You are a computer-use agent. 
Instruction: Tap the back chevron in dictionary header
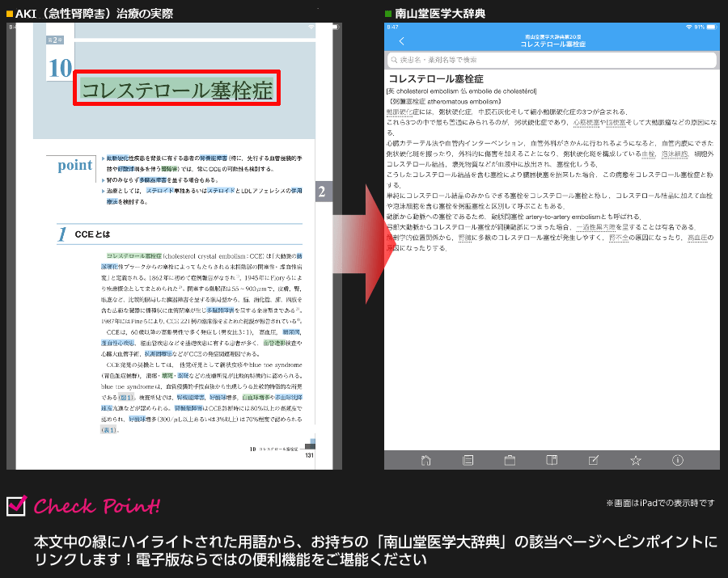[401, 41]
